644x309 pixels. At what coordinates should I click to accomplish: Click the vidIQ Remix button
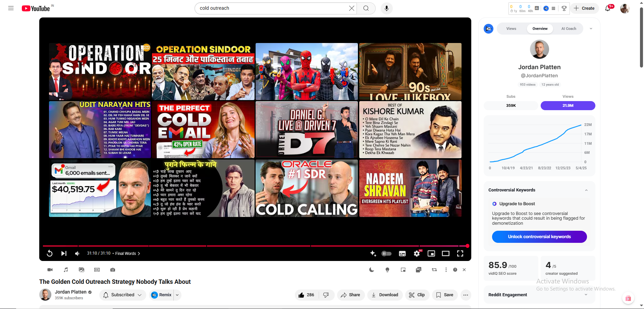coord(161,295)
